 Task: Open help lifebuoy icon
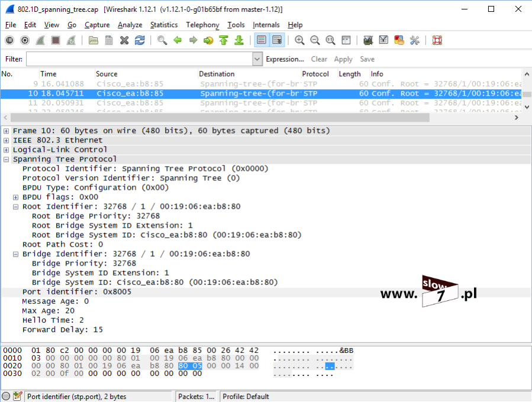pos(437,40)
